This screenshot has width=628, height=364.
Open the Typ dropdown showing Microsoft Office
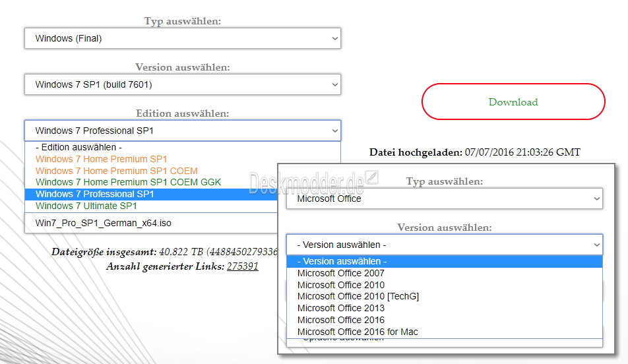[x=445, y=198]
